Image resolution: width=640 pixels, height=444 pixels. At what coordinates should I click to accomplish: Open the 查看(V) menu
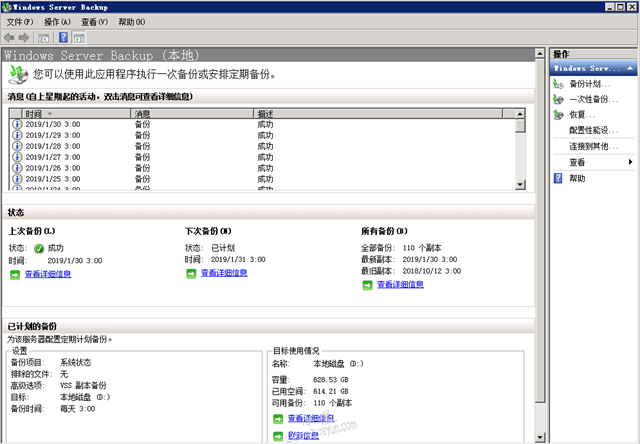pos(94,22)
